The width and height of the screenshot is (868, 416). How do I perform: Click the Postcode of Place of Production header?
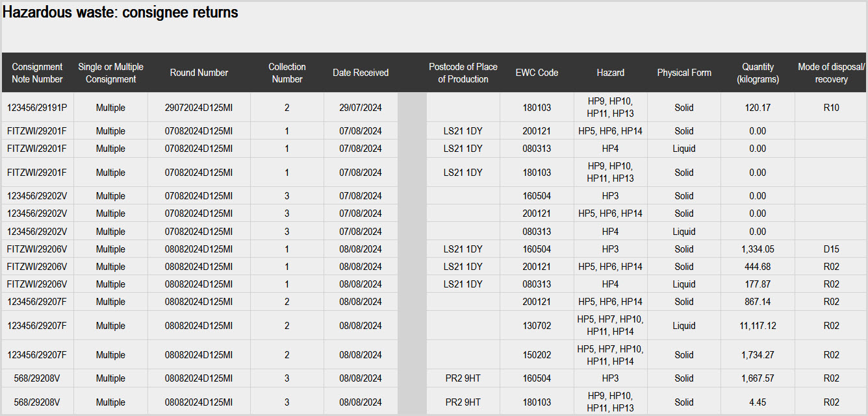coord(463,73)
